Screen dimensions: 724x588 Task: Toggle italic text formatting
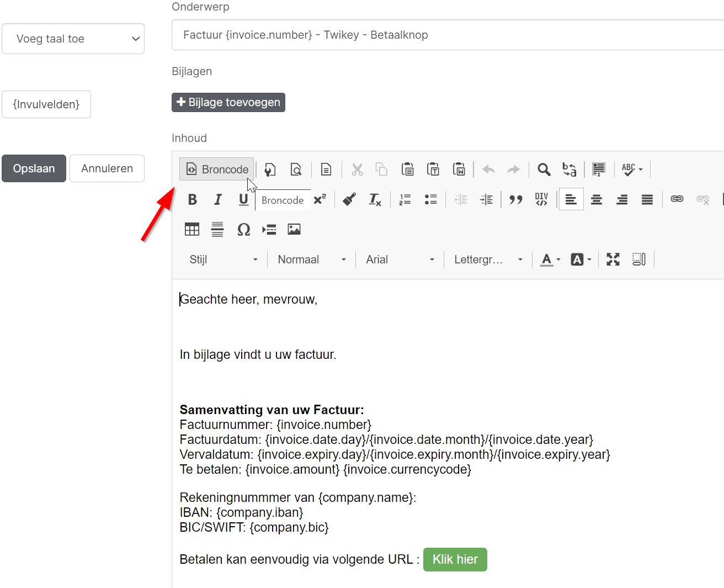tap(218, 200)
